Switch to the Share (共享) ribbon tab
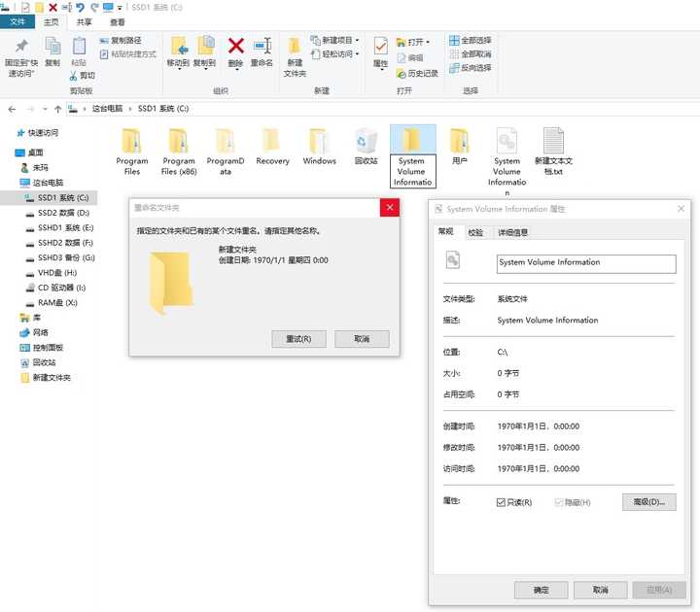Viewport: 700px width, 612px height. pos(84,21)
